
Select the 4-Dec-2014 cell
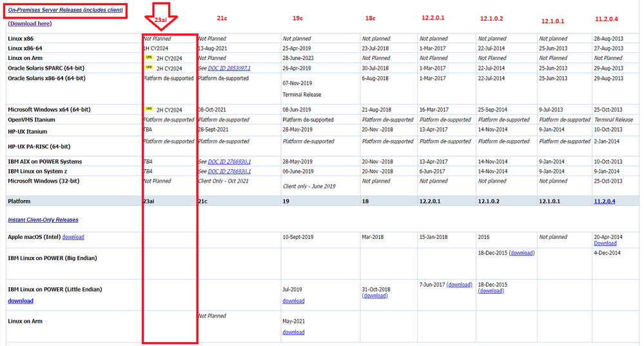[607, 253]
